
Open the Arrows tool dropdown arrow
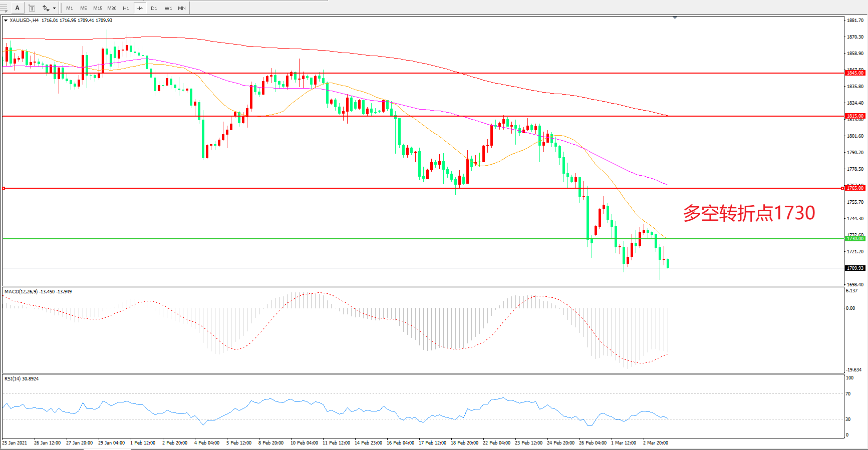(x=54, y=8)
